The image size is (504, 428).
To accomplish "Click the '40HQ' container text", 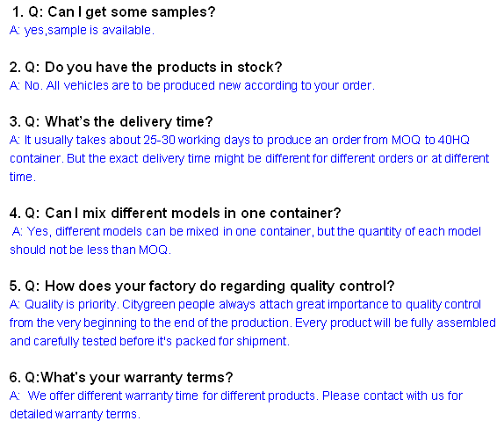I will click(454, 140).
